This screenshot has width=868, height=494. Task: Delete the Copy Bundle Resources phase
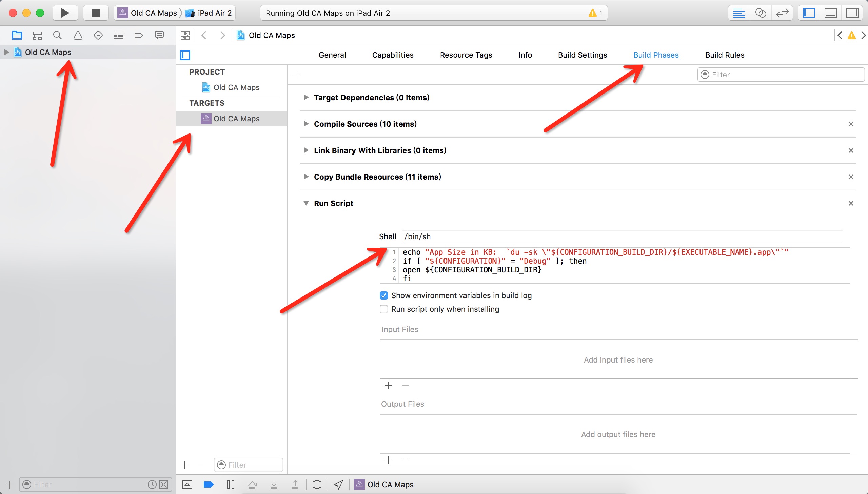pyautogui.click(x=851, y=177)
